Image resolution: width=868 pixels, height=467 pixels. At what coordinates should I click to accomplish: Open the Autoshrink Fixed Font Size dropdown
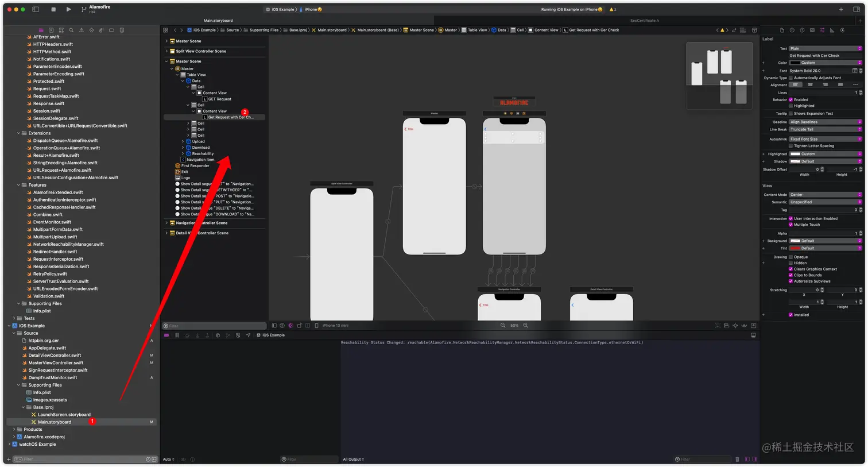(x=826, y=139)
